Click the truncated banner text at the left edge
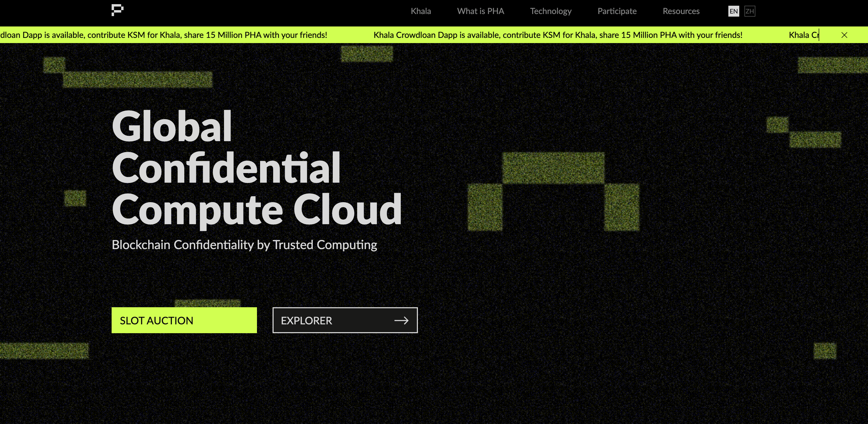This screenshot has width=868, height=424. (x=164, y=35)
